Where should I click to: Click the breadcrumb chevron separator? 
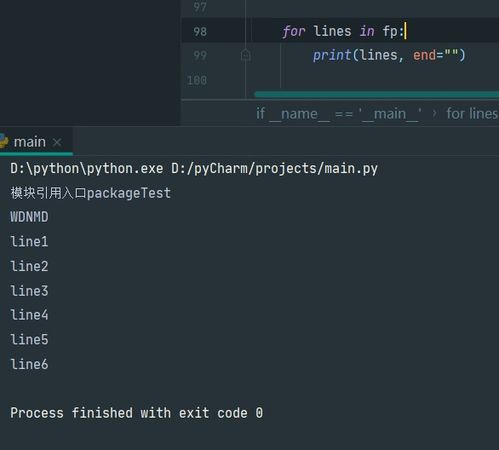[434, 114]
